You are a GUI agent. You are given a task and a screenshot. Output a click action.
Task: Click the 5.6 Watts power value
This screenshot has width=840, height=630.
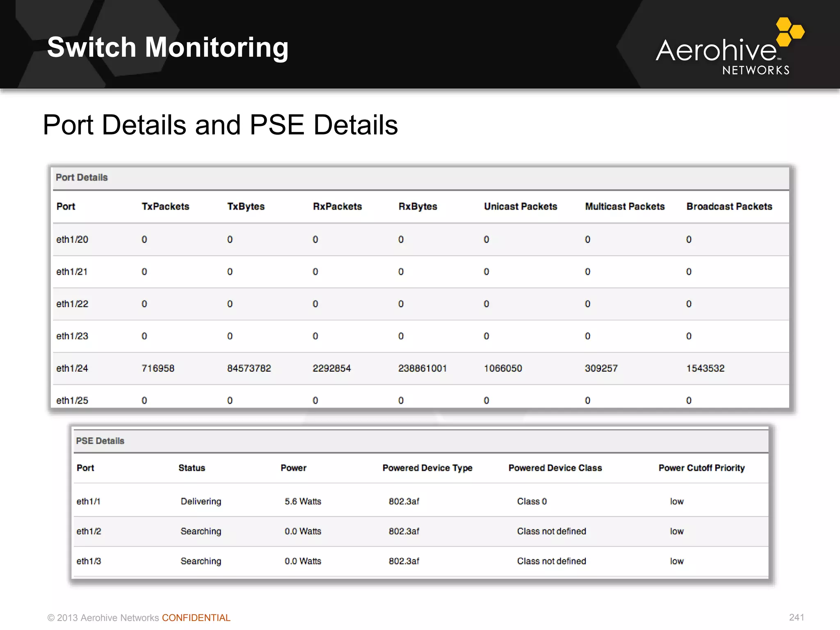pyautogui.click(x=303, y=501)
